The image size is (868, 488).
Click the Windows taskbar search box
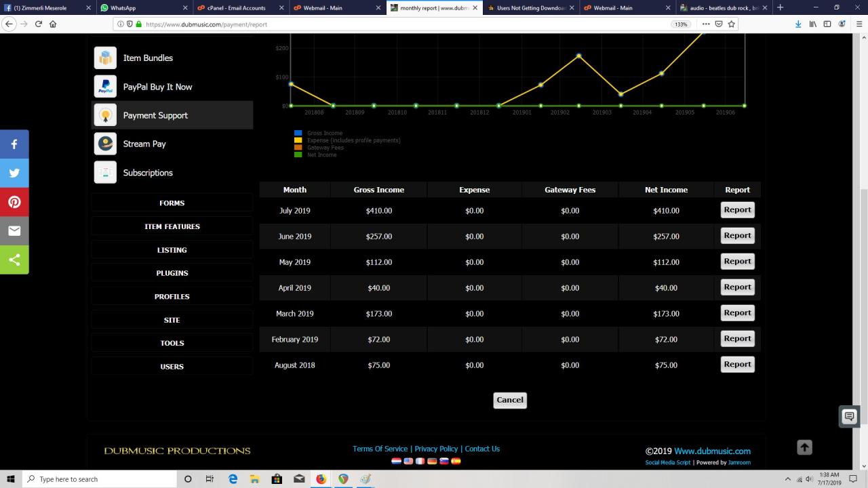pos(102,479)
